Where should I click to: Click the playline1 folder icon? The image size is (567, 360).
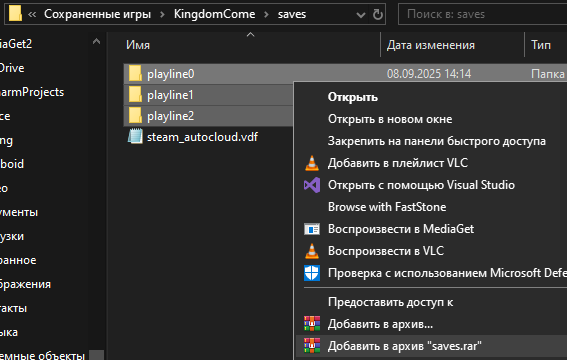[x=135, y=95]
